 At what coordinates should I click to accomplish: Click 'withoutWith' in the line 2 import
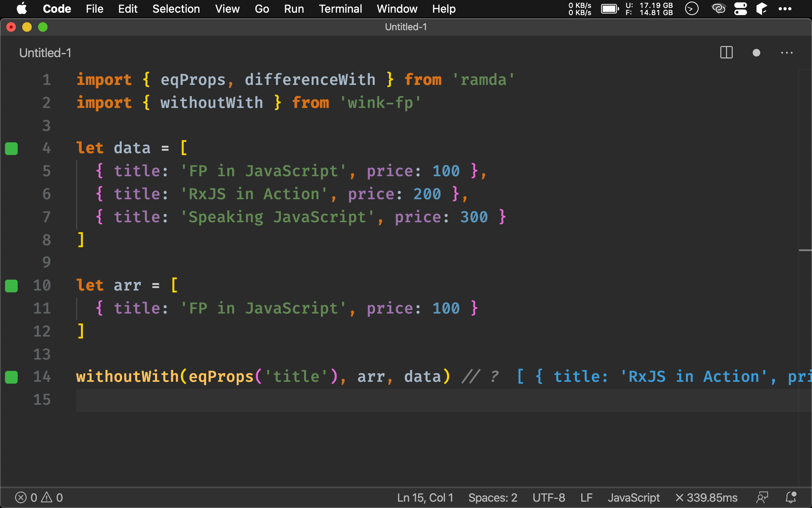211,103
